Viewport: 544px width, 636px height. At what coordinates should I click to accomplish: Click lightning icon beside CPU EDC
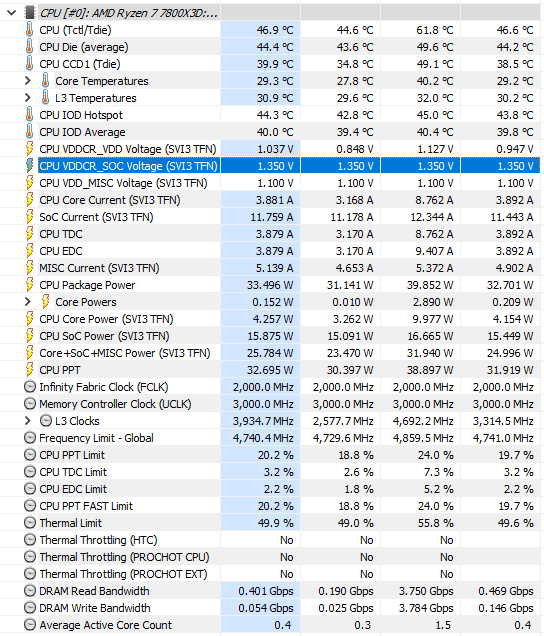pos(29,251)
